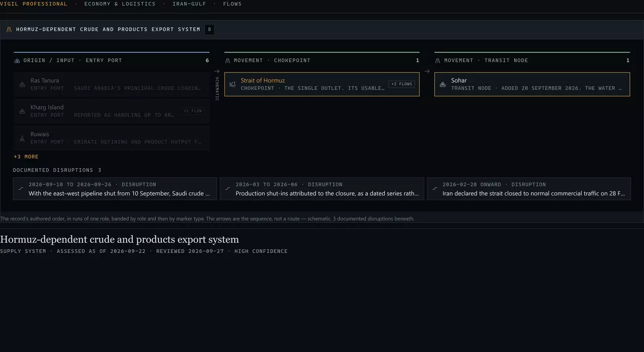This screenshot has height=352, width=644.
Task: Click the Entry Port column count '6'
Action: click(207, 60)
